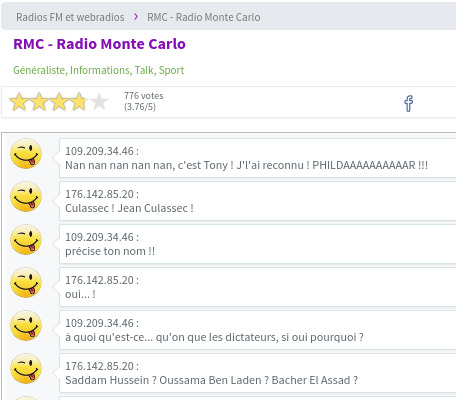Screen dimensions: 456x400
Task: Click smiley avatar beside dictateurs comment
Action: point(26,326)
